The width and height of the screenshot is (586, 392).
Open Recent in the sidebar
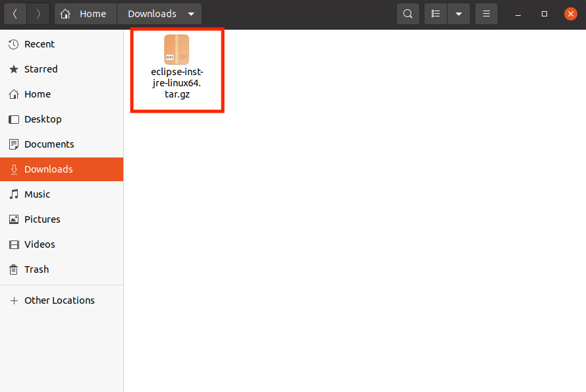[62, 44]
